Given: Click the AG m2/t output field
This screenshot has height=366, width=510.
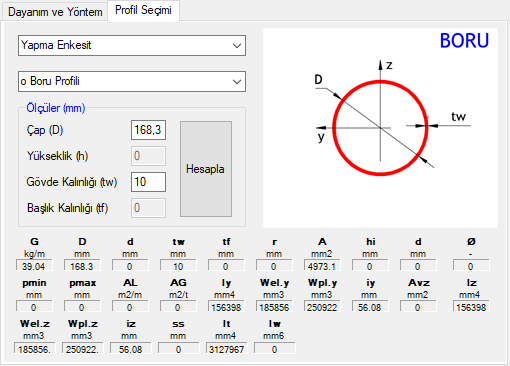Looking at the screenshot, I should click(178, 307).
